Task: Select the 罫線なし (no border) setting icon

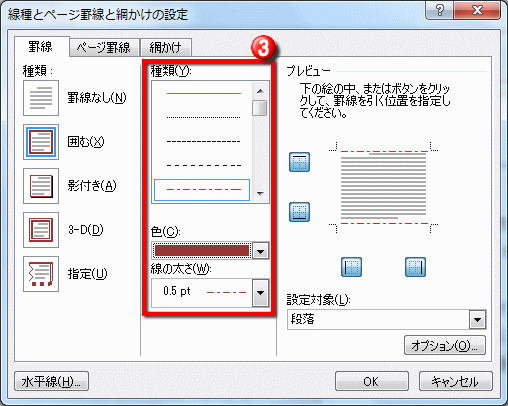Action: tap(41, 98)
